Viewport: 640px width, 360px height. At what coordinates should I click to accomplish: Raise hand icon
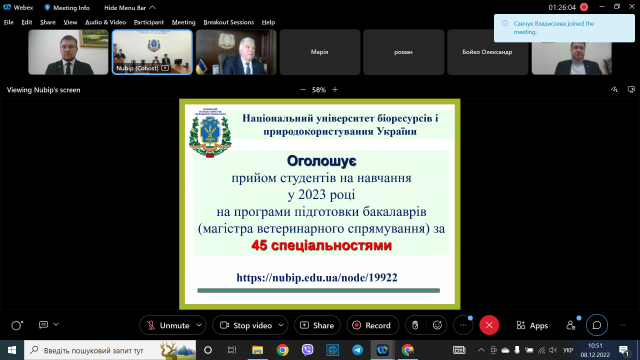coord(415,325)
